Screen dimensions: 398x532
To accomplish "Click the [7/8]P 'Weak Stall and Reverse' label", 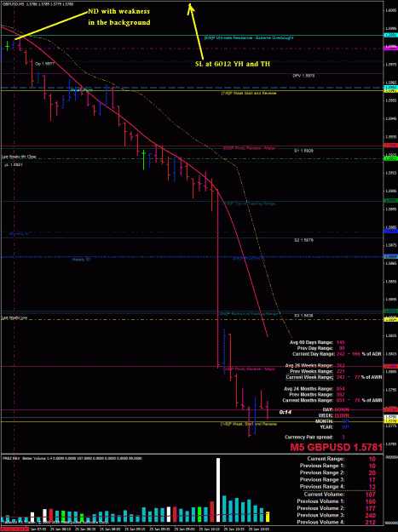I will point(249,93).
